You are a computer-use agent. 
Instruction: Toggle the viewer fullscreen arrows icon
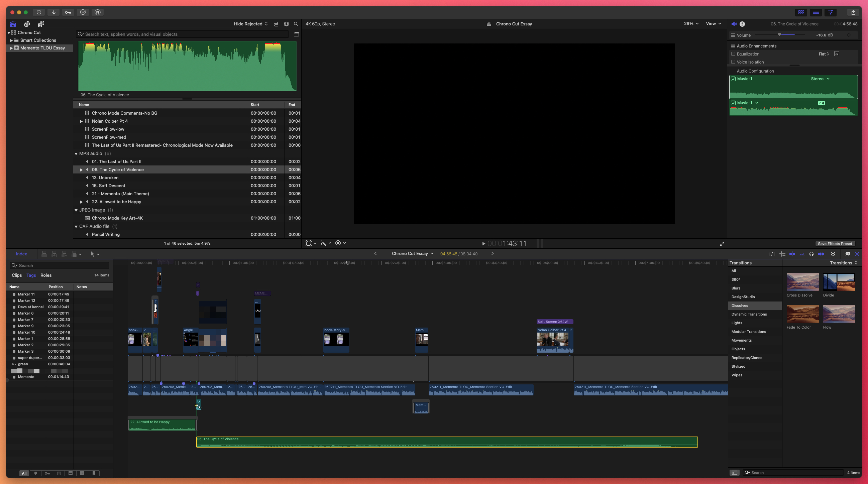tap(722, 244)
